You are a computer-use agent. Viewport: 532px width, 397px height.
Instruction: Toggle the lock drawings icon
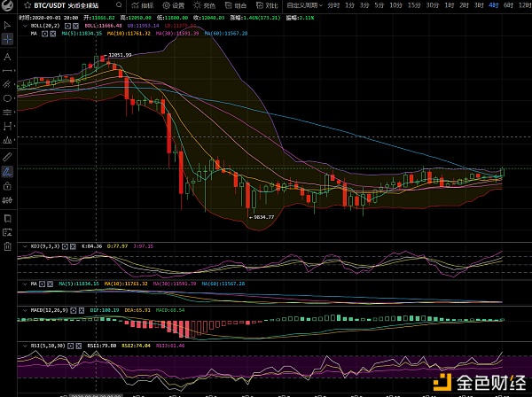tap(7, 187)
